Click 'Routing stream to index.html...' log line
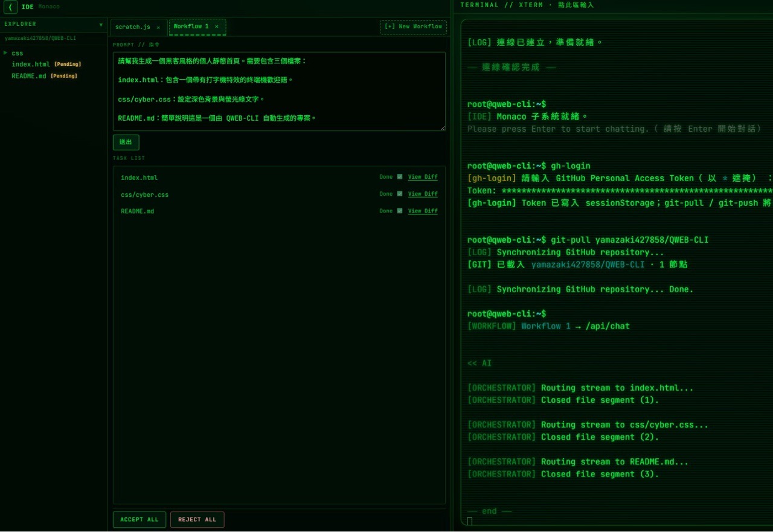Image resolution: width=773 pixels, height=532 pixels. pos(580,388)
